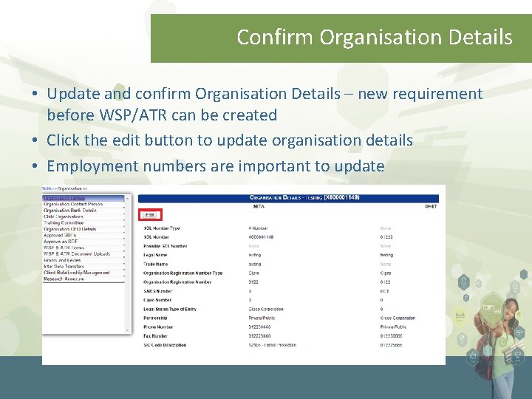The width and height of the screenshot is (532, 399).
Task: Click the bullet about the edit button
Action: pos(230,140)
